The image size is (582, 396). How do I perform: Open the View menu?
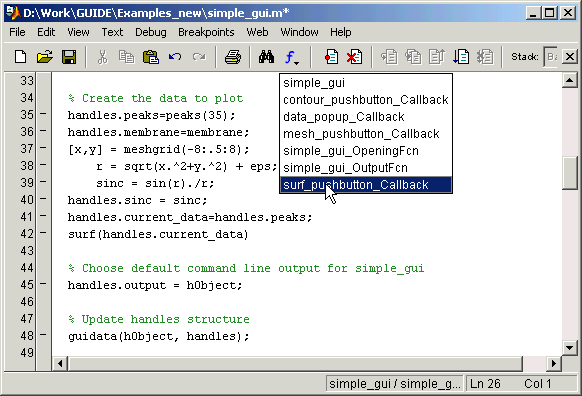click(78, 32)
